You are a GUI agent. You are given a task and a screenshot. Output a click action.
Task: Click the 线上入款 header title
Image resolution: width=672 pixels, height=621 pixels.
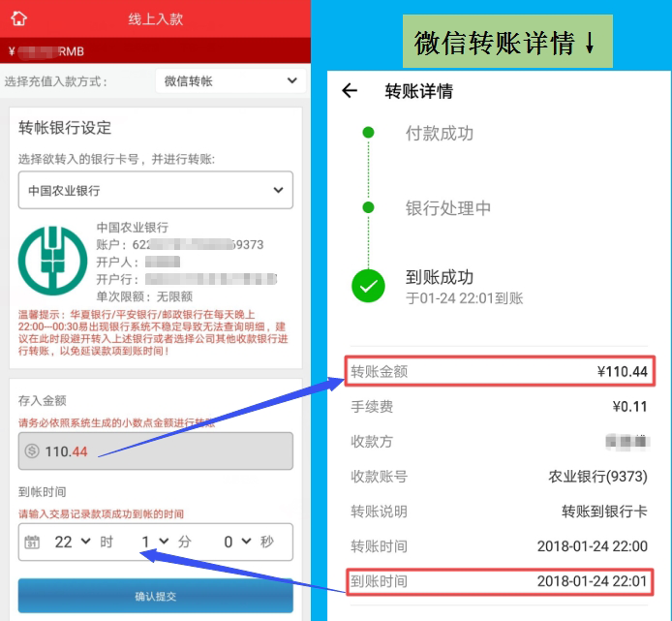tap(155, 19)
